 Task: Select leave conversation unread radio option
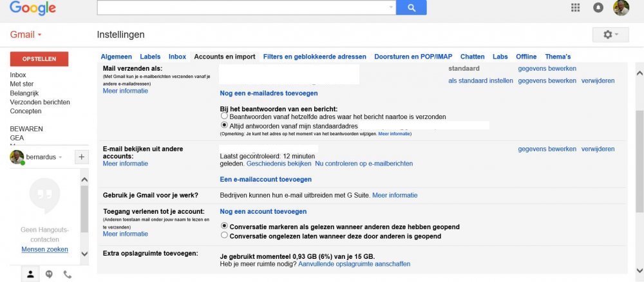(224, 236)
